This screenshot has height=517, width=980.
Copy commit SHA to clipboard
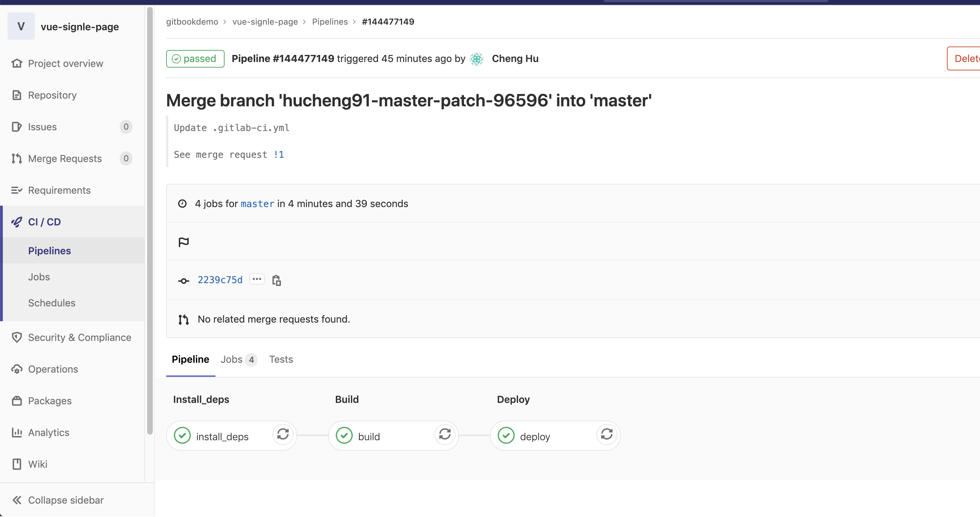click(277, 281)
